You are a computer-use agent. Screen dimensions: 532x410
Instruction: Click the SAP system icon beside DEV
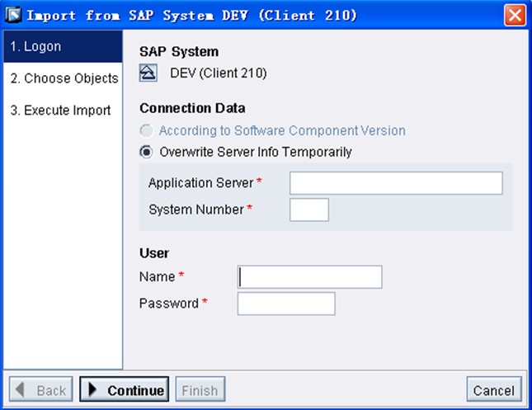[x=148, y=73]
